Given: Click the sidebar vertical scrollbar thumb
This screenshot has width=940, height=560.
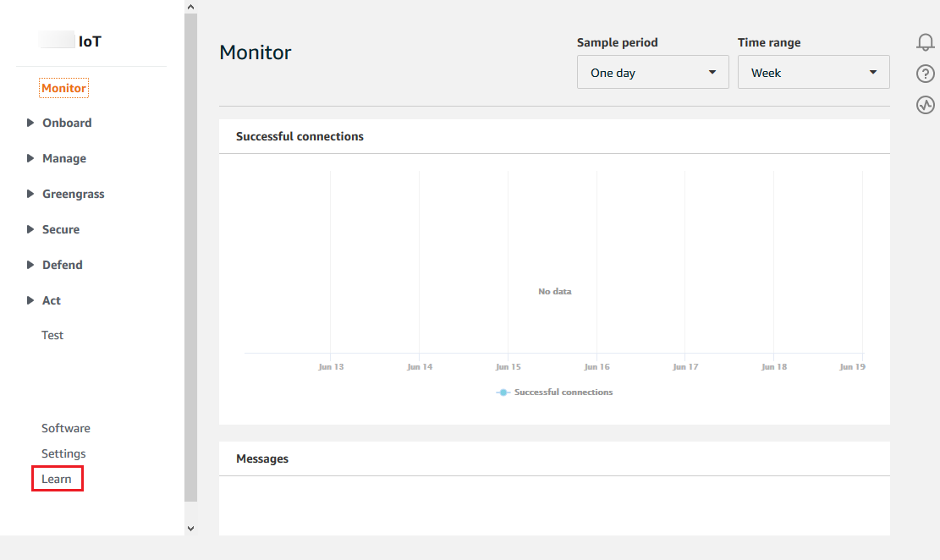Looking at the screenshot, I should point(190,254).
